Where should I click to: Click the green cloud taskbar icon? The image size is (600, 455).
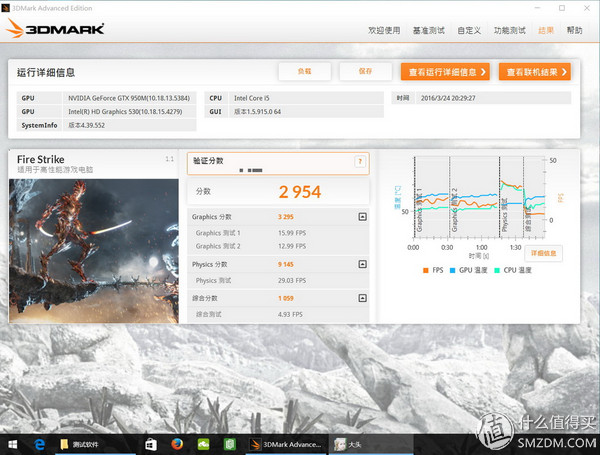point(203,444)
